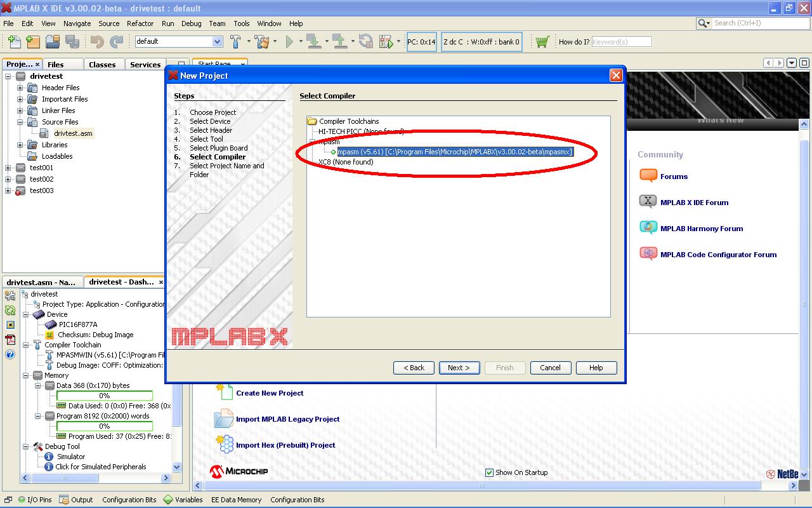Click the dashboard Project Properties wrench icon
This screenshot has width=812, height=508.
coord(10,296)
